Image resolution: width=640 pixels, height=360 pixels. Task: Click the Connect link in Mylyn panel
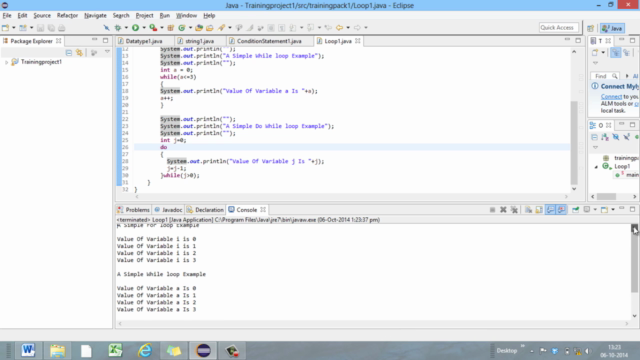(x=611, y=97)
